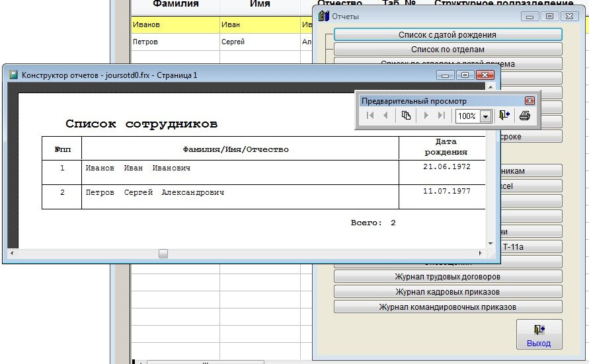Open the go-to-page icon in preview toolbar
Screen dimensions: 589x364
tap(406, 116)
